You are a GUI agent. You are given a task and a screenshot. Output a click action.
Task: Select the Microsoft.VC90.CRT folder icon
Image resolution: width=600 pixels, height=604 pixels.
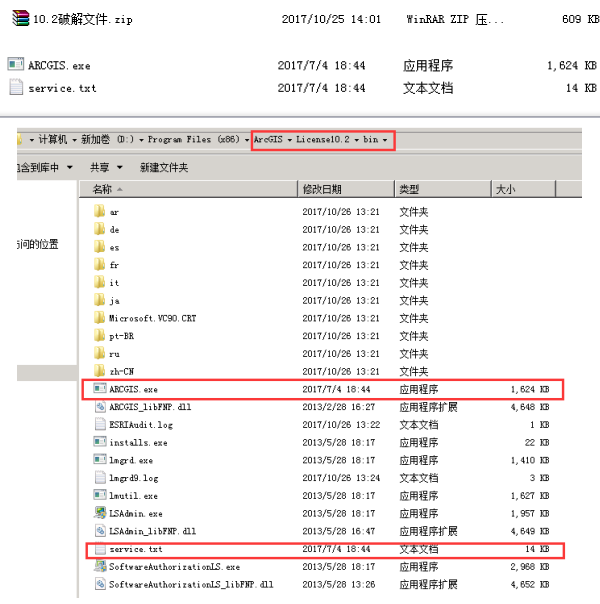tap(99, 317)
